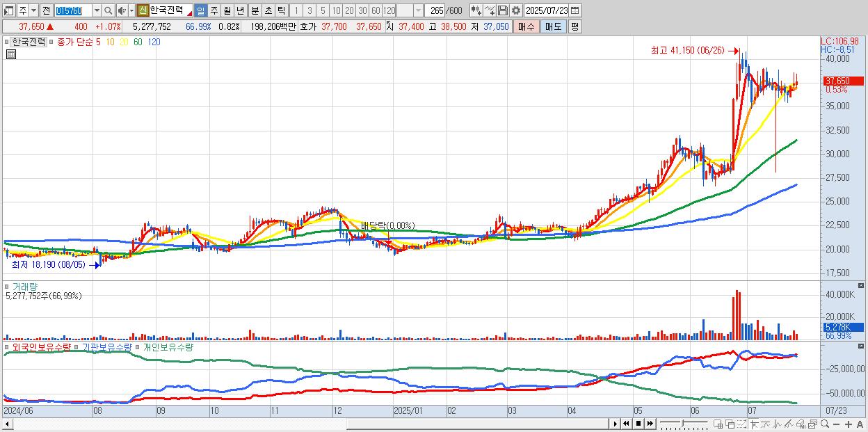Click the dotted chart region icon

[741, 424]
